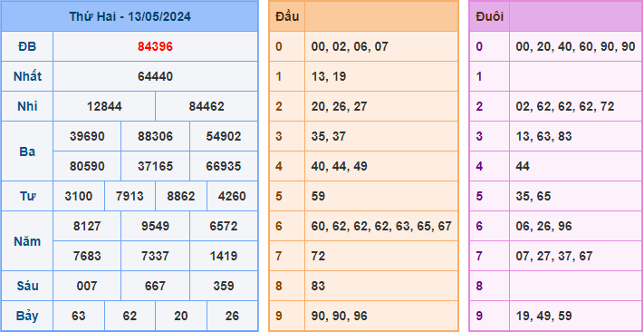Select Đầu row values 40, 44, 49

[339, 166]
